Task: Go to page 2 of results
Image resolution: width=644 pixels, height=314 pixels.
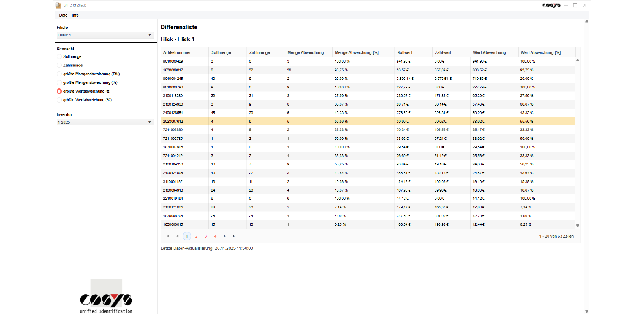Action: [196, 236]
